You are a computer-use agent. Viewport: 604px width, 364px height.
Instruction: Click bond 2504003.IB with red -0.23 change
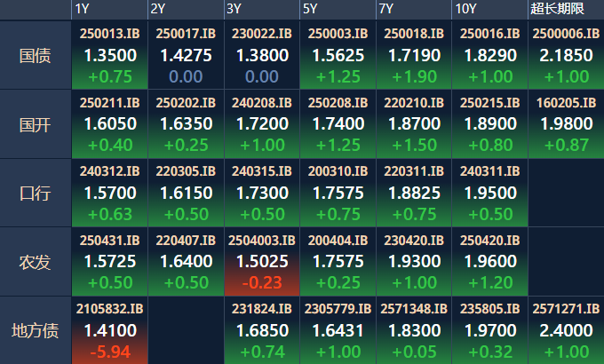pos(262,261)
